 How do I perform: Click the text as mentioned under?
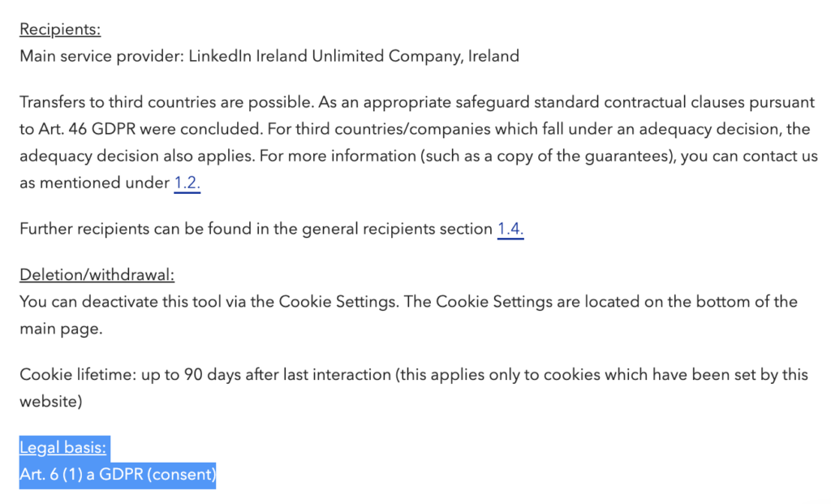[94, 183]
